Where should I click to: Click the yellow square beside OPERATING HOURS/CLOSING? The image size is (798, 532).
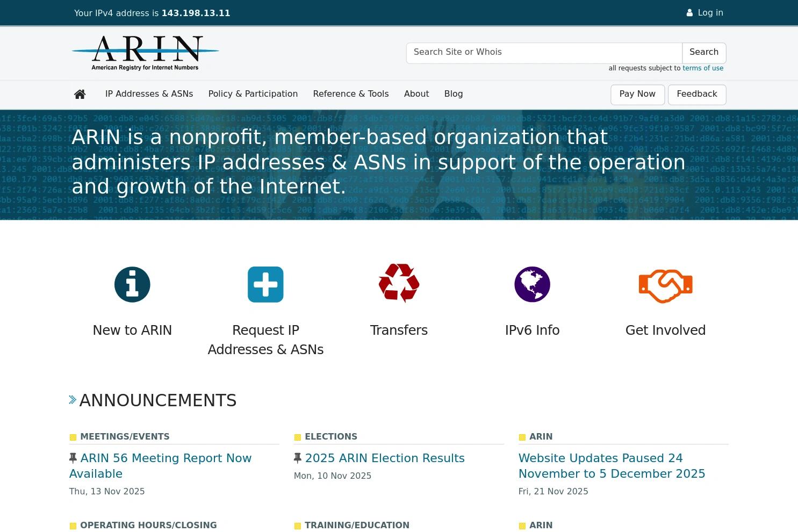73,526
